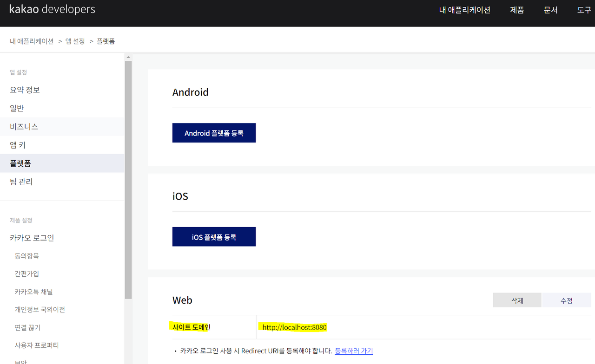Image resolution: width=595 pixels, height=364 pixels.
Task: Click the Android section heading
Action: pos(191,92)
